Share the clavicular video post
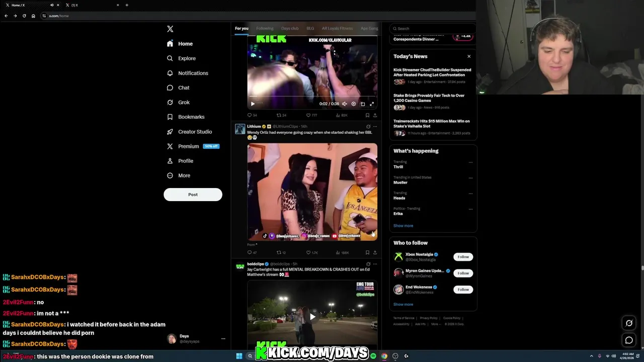 pyautogui.click(x=375, y=115)
